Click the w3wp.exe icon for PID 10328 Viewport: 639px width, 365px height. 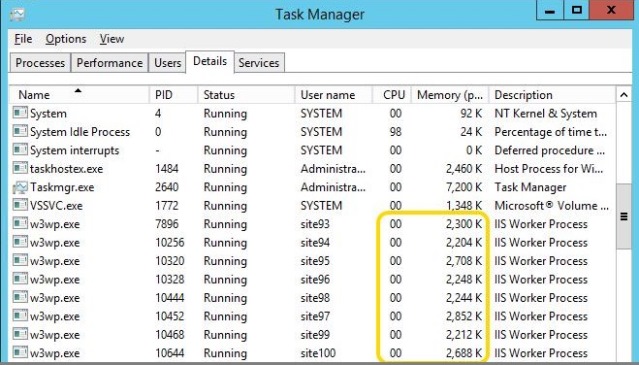[x=20, y=279]
